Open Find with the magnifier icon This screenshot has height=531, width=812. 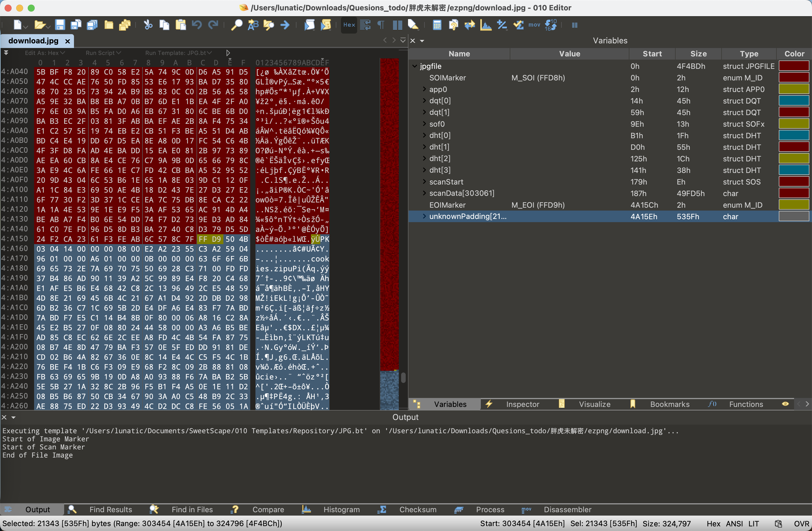(x=236, y=25)
